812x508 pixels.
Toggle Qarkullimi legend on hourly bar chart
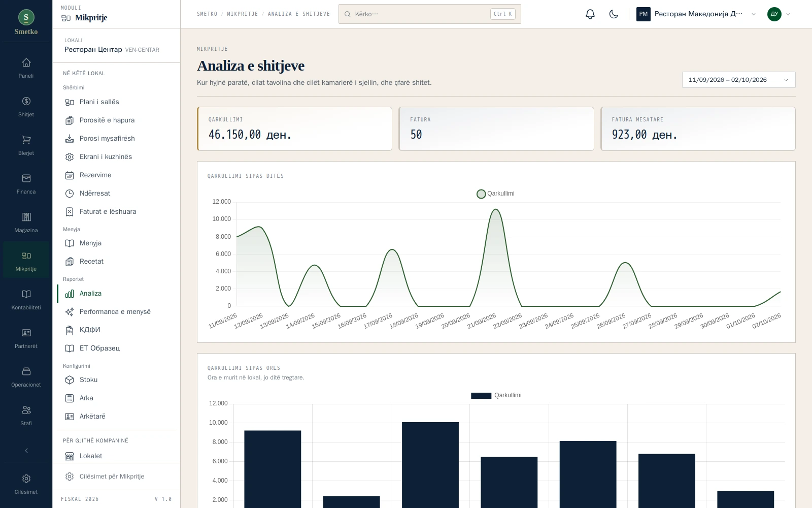(496, 395)
